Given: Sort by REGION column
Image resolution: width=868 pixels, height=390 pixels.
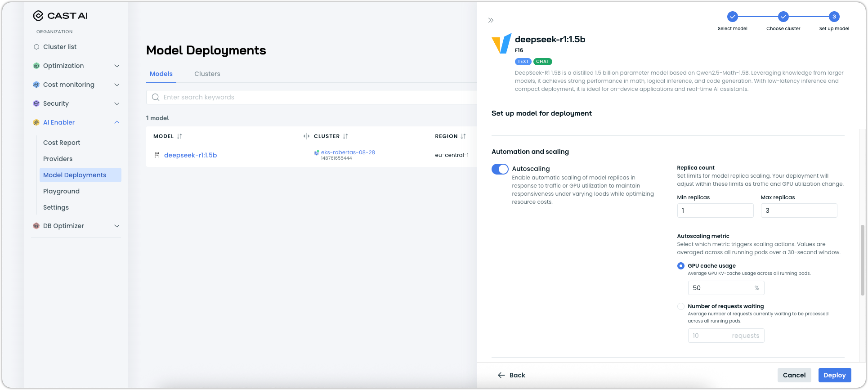Looking at the screenshot, I should click(x=463, y=136).
